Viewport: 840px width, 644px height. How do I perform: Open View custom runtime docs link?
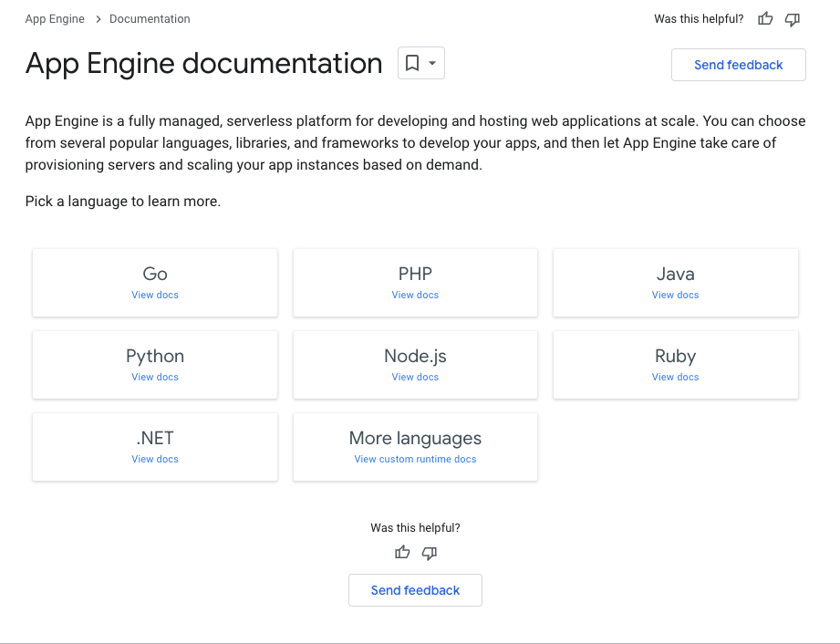415,459
